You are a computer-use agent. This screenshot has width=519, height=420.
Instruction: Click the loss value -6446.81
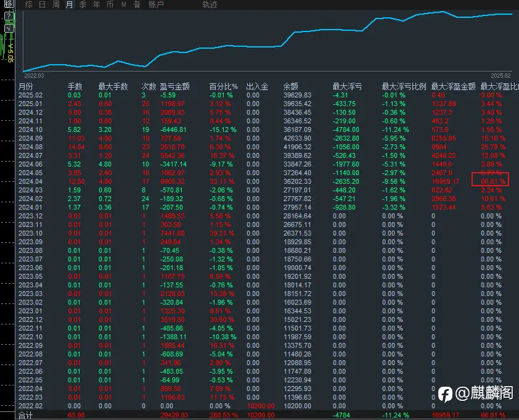click(173, 130)
